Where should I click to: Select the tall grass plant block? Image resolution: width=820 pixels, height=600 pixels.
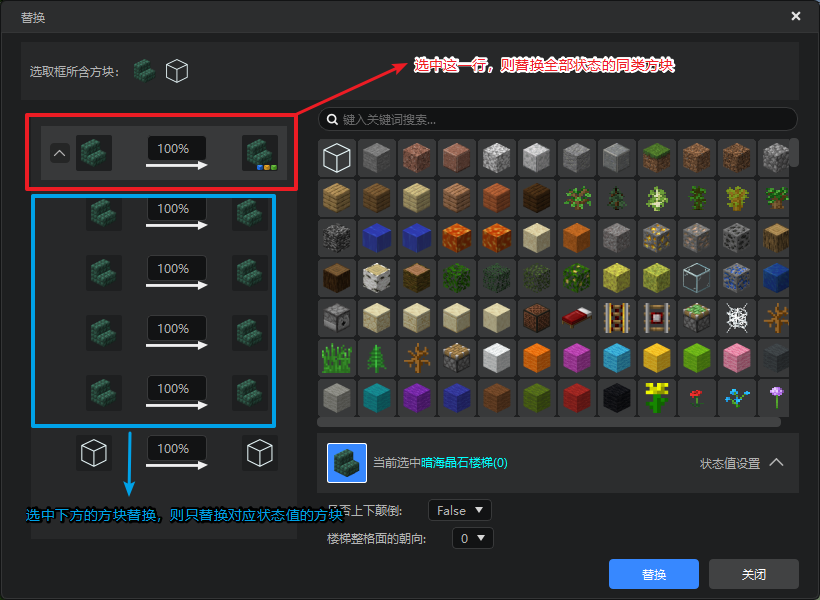click(x=337, y=358)
